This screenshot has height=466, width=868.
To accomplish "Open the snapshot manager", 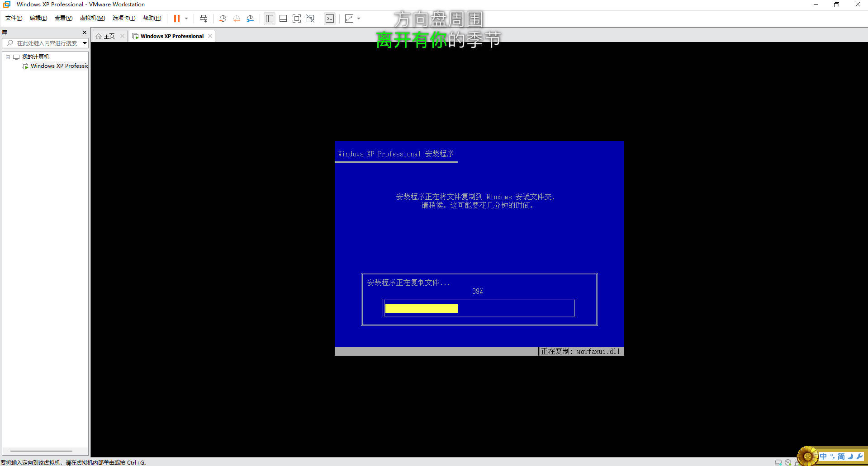I will (250, 19).
